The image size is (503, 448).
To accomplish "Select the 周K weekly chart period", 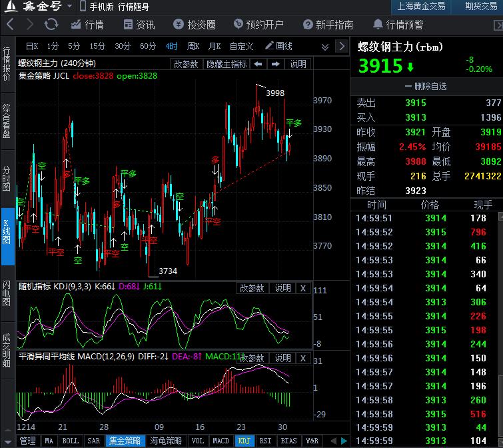I will pos(193,46).
